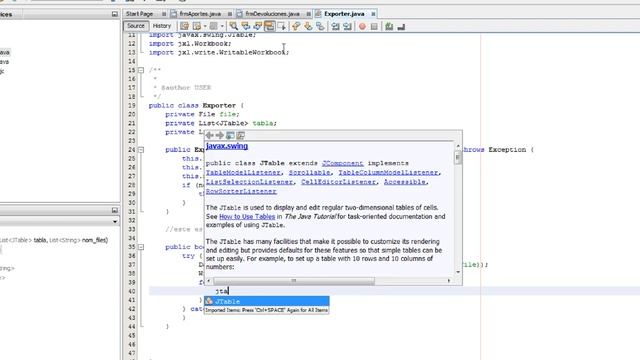Image resolution: width=640 pixels, height=360 pixels.
Task: Open the Scrollable interface link
Action: [x=309, y=173]
